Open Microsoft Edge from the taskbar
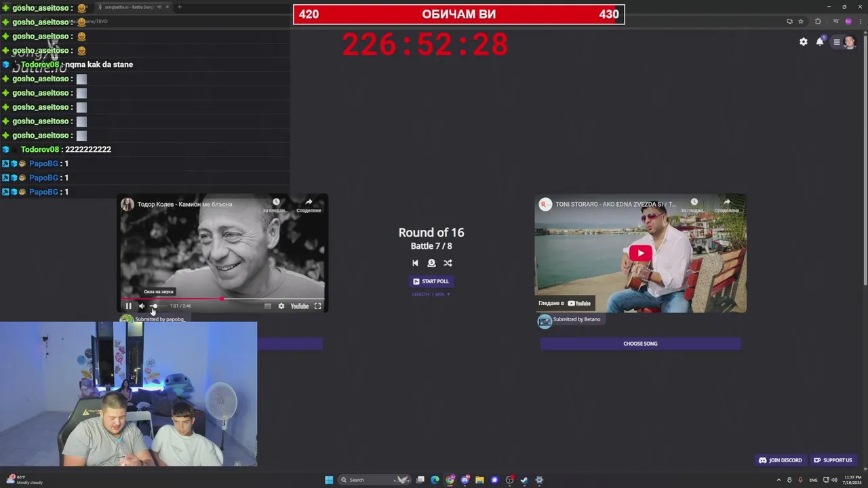This screenshot has height=488, width=868. click(435, 480)
